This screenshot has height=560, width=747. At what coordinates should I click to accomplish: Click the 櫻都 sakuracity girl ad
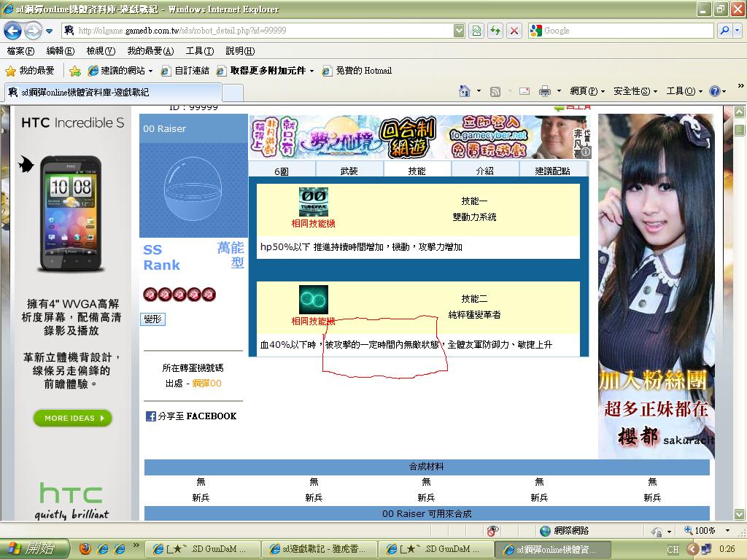coord(656,286)
